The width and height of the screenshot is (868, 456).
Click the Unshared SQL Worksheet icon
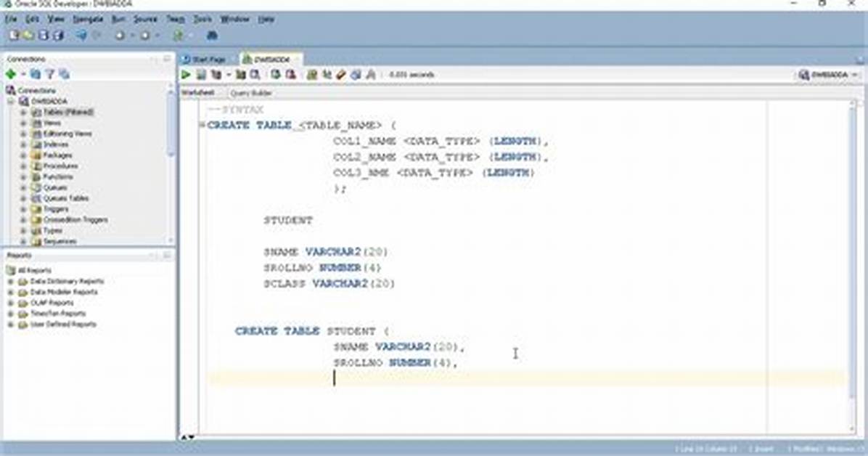click(312, 75)
